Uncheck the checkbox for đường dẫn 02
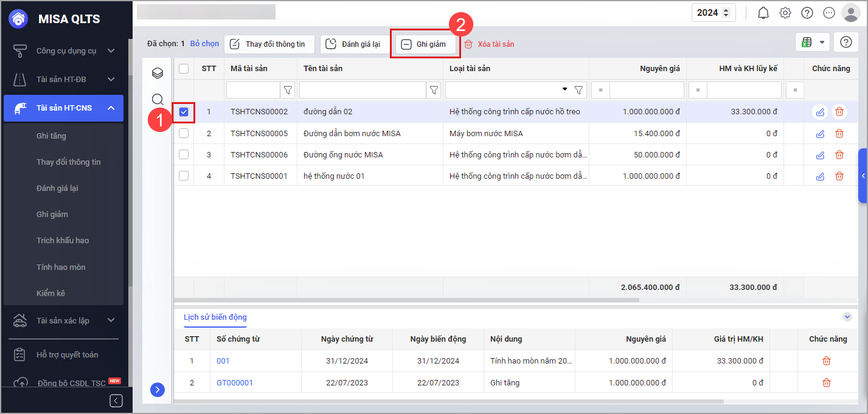 (184, 112)
